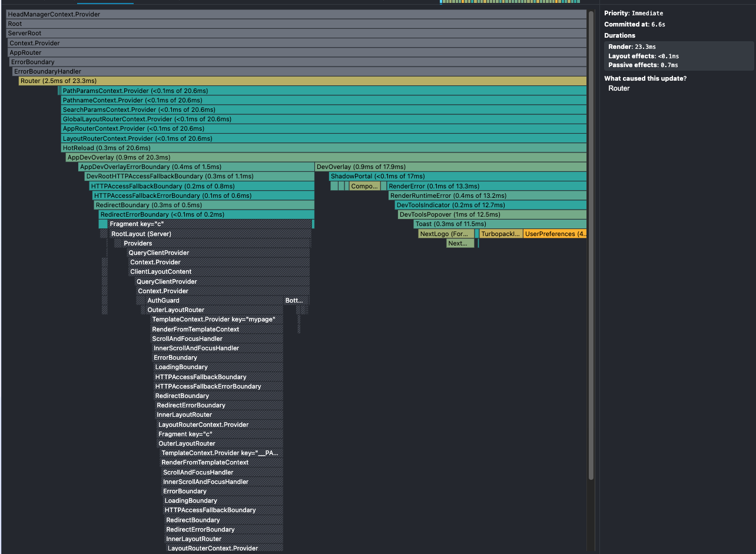756x554 pixels.
Task: Select the ErrorBoundaryHandler bar
Action: point(299,71)
